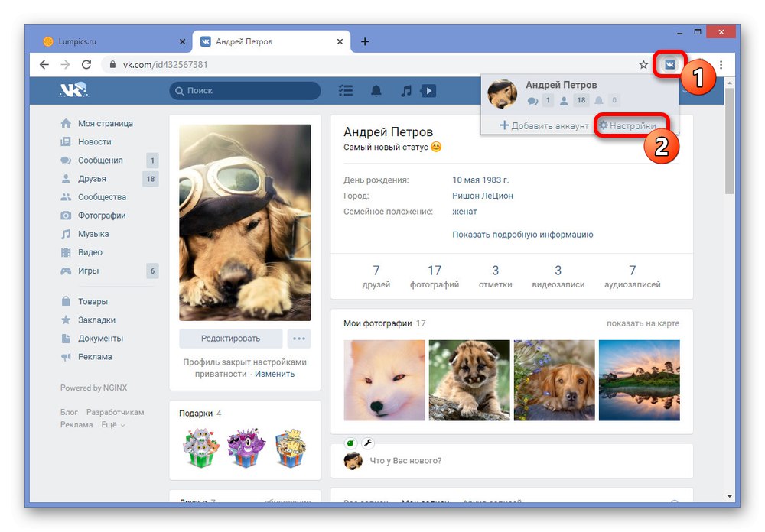Click the VK logo in header

coord(73,90)
